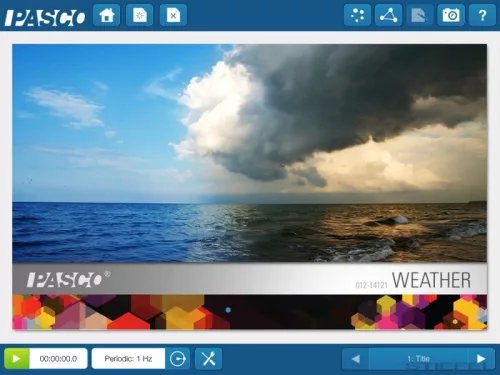The image size is (500, 375).
Task: Open help question mark icon
Action: (x=482, y=15)
